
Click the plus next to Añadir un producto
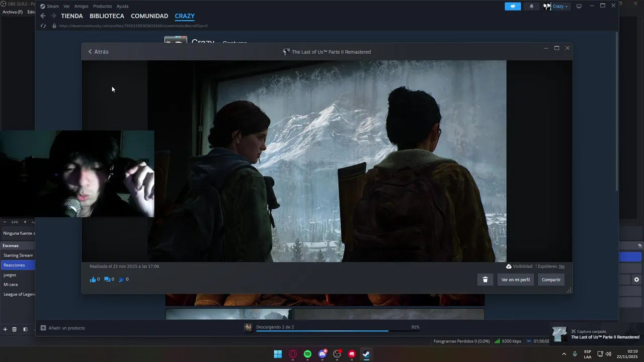pos(43,328)
